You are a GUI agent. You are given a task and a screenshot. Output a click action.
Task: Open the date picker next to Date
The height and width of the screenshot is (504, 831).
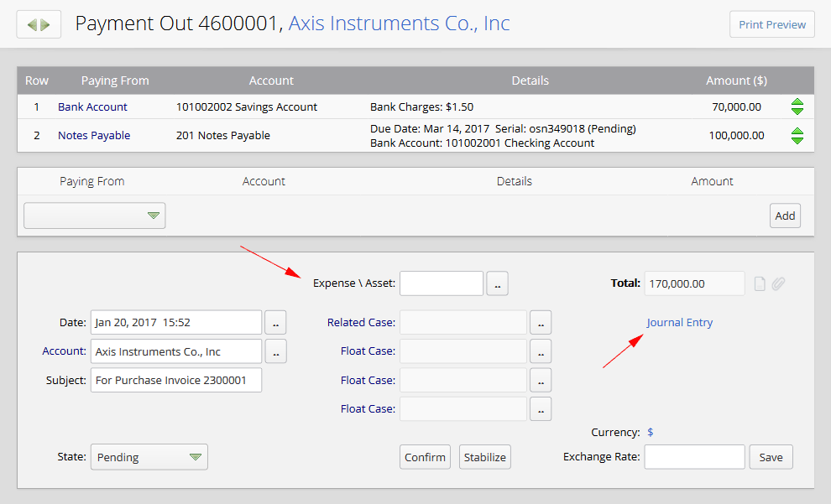coord(275,322)
